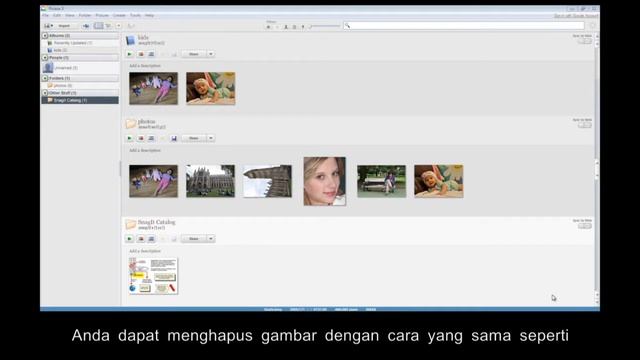Image resolution: width=640 pixels, height=360 pixels.
Task: Select woman portrait thumbnail
Action: (x=325, y=181)
